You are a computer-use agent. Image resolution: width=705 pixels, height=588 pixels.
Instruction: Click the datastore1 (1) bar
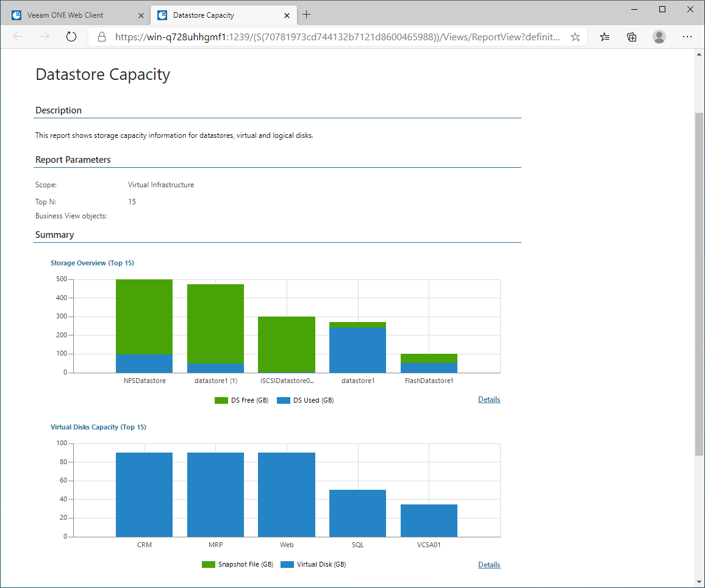coord(215,329)
